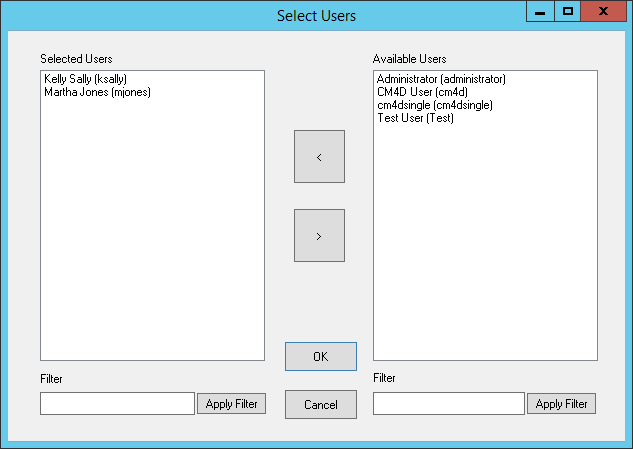Image resolution: width=633 pixels, height=449 pixels.
Task: Select CM4D User (cm4d) entry
Action: [416, 91]
